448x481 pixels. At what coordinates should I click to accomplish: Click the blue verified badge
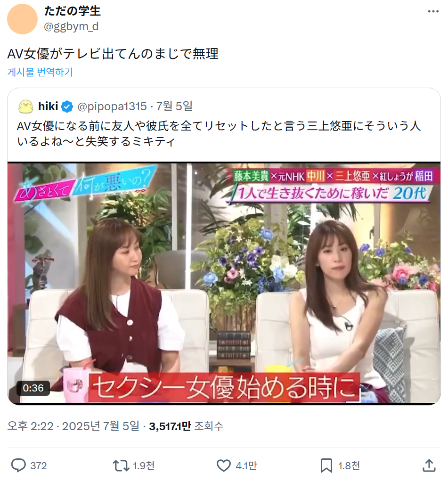67,106
